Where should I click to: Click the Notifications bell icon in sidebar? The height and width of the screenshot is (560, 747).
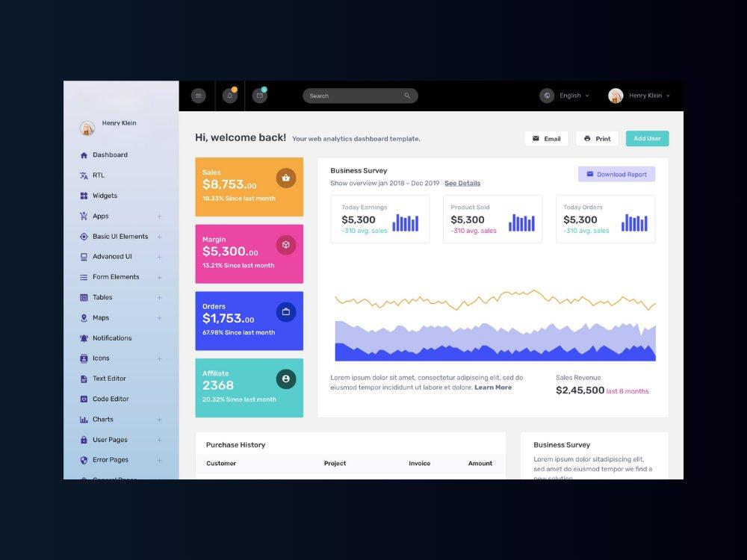pyautogui.click(x=84, y=338)
